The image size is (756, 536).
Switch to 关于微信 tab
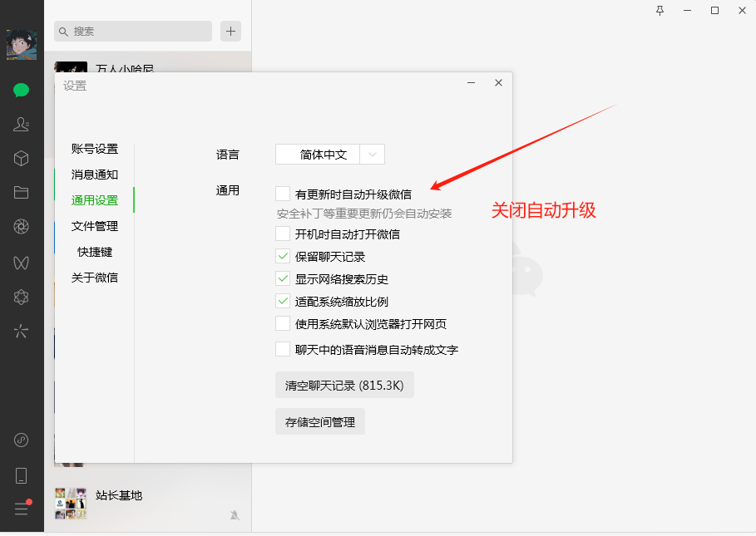tap(95, 278)
